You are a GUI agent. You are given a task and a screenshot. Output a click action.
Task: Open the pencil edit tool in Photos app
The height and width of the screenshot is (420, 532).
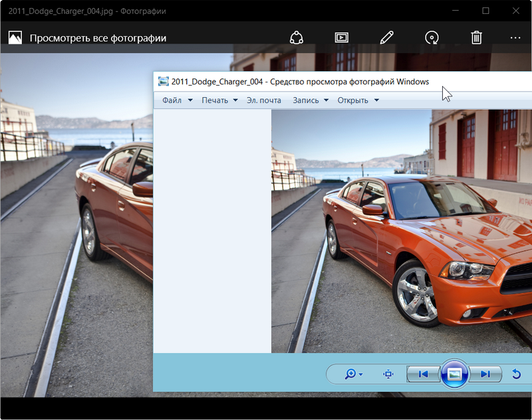coord(387,38)
